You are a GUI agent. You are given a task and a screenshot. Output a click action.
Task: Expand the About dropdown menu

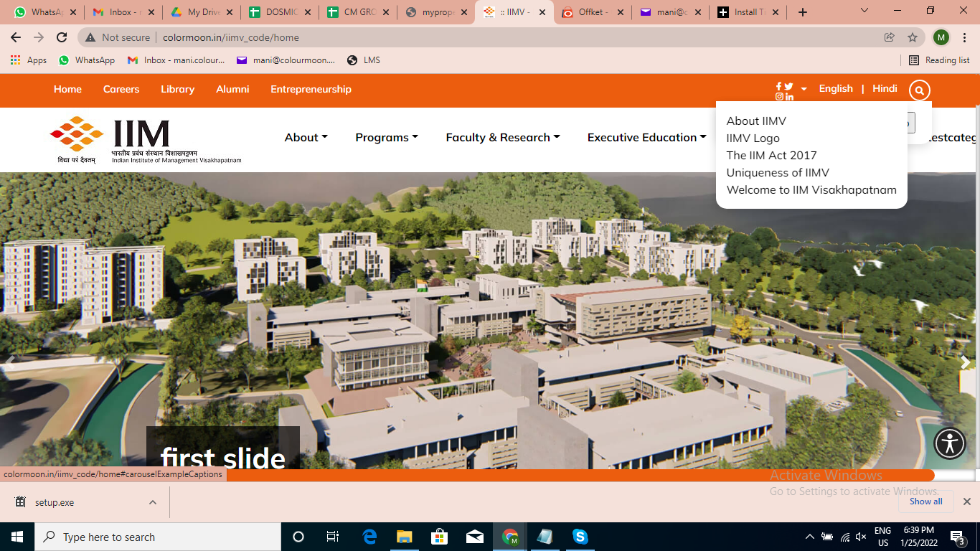[x=306, y=138]
